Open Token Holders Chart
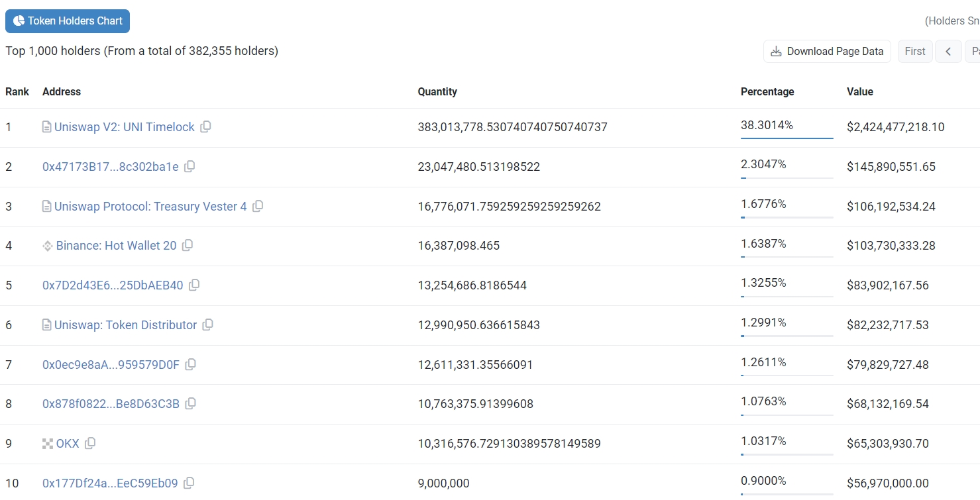The image size is (980, 500). pyautogui.click(x=68, y=21)
